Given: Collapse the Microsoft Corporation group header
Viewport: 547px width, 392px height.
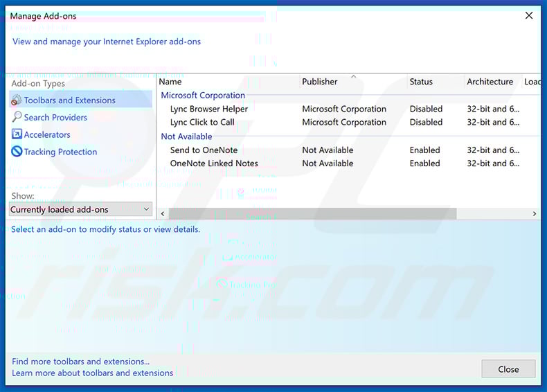Looking at the screenshot, I should 203,96.
